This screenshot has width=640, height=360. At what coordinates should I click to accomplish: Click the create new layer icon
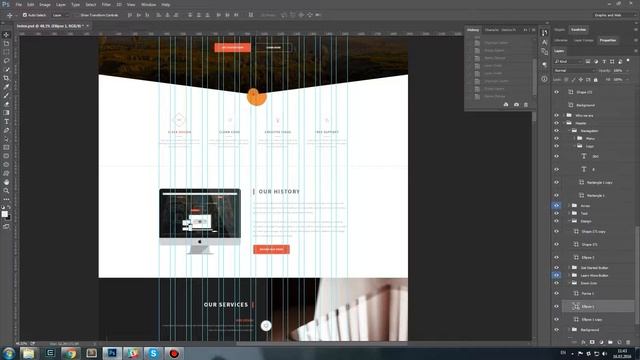tap(619, 342)
